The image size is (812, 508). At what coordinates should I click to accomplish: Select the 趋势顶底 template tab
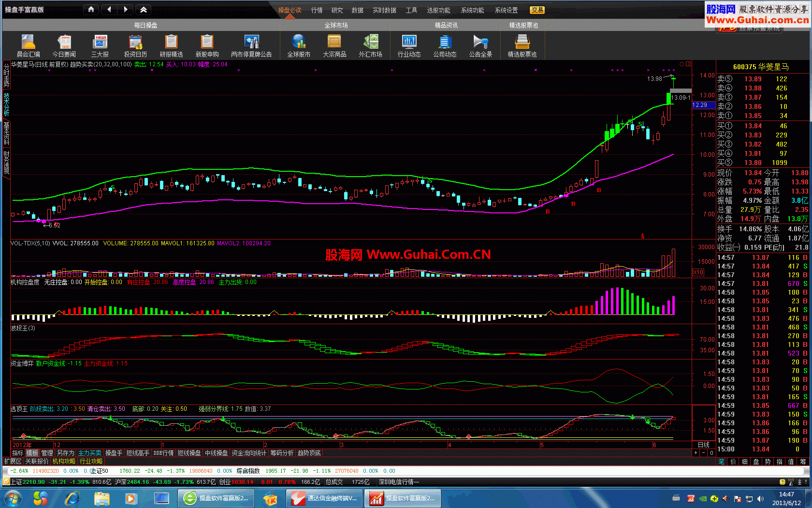309,453
